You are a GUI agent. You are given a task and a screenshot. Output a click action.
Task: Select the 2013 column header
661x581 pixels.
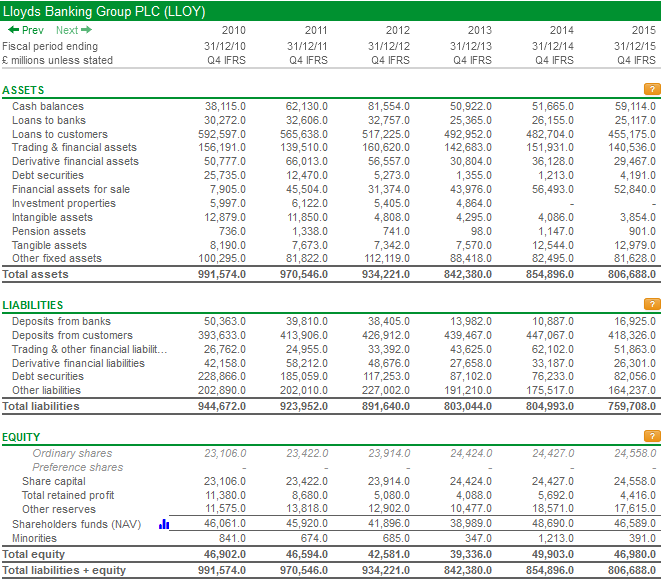tap(480, 30)
